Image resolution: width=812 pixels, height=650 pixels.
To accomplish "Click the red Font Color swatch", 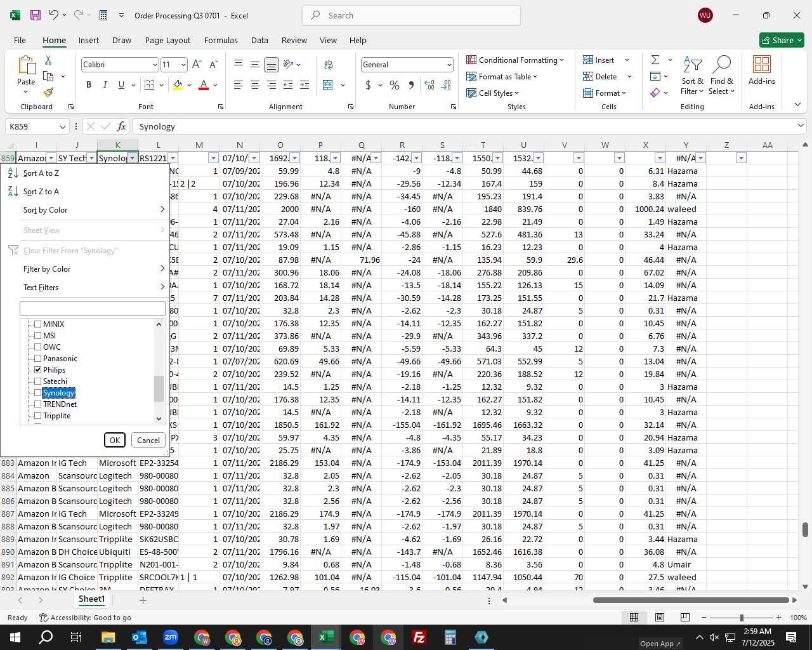I will click(204, 85).
